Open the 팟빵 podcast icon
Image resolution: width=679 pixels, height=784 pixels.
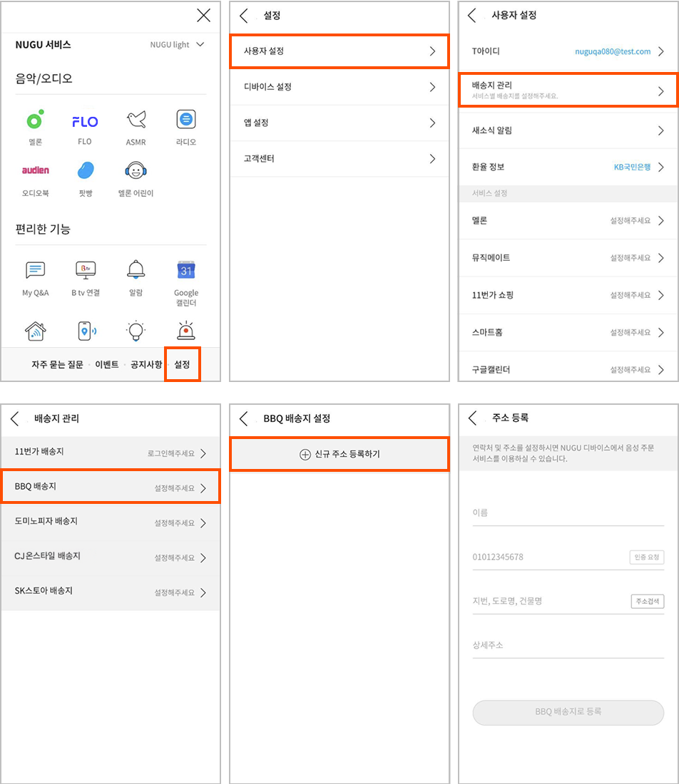[86, 170]
